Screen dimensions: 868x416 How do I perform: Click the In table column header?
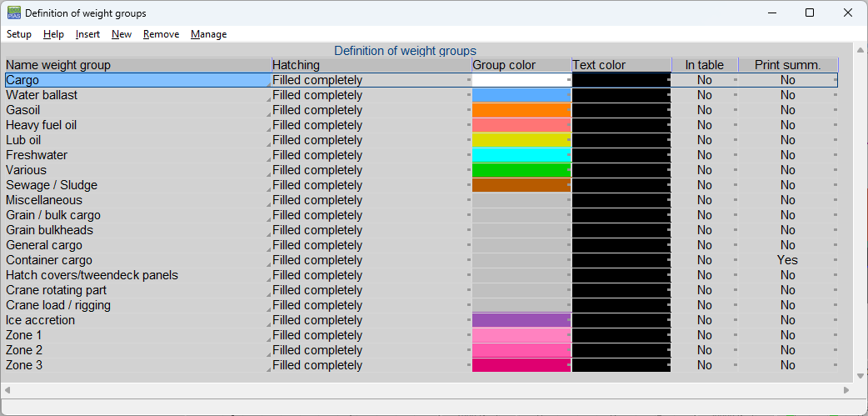[x=705, y=65]
